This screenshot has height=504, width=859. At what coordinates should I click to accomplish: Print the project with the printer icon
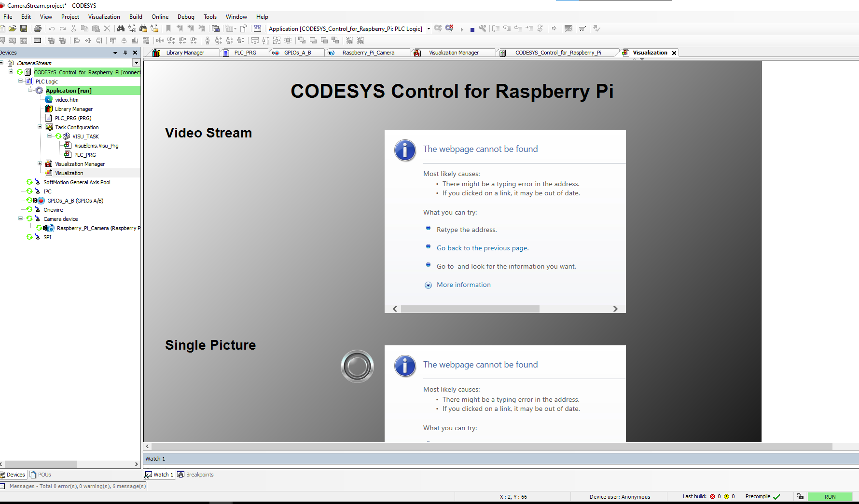coord(38,28)
